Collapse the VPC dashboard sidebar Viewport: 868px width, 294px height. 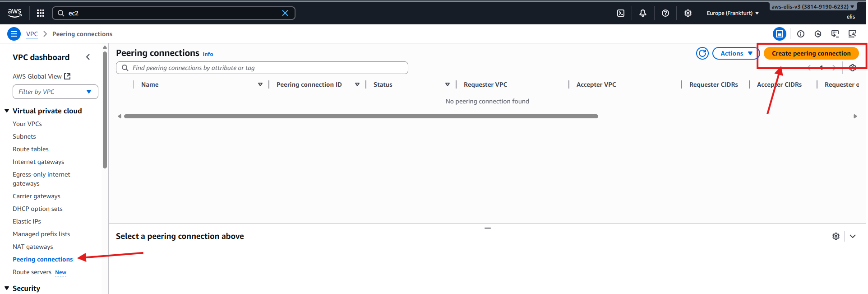88,57
